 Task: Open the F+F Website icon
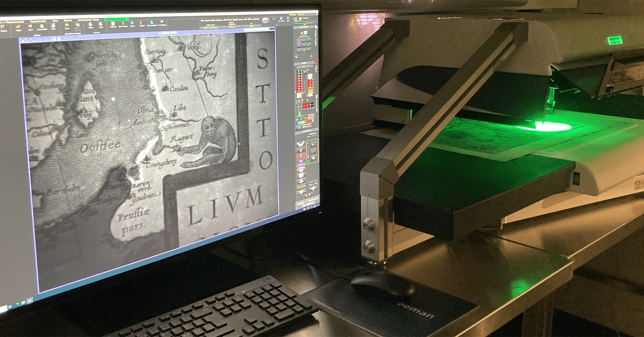pyautogui.click(x=162, y=22)
